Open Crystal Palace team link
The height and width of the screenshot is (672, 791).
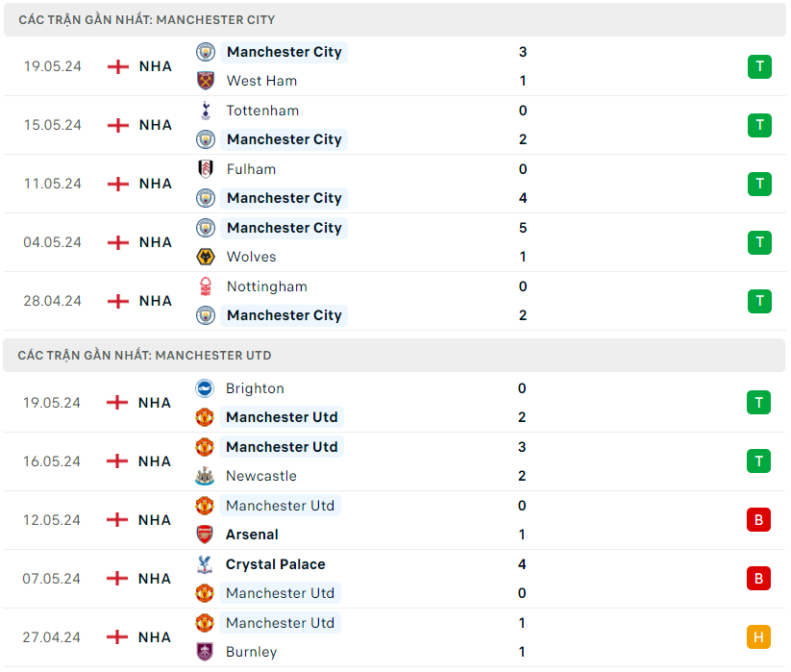pyautogui.click(x=275, y=564)
